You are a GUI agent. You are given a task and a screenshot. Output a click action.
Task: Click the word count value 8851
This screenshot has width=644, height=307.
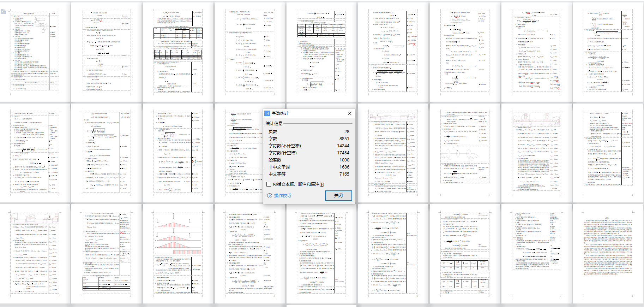pyautogui.click(x=344, y=139)
